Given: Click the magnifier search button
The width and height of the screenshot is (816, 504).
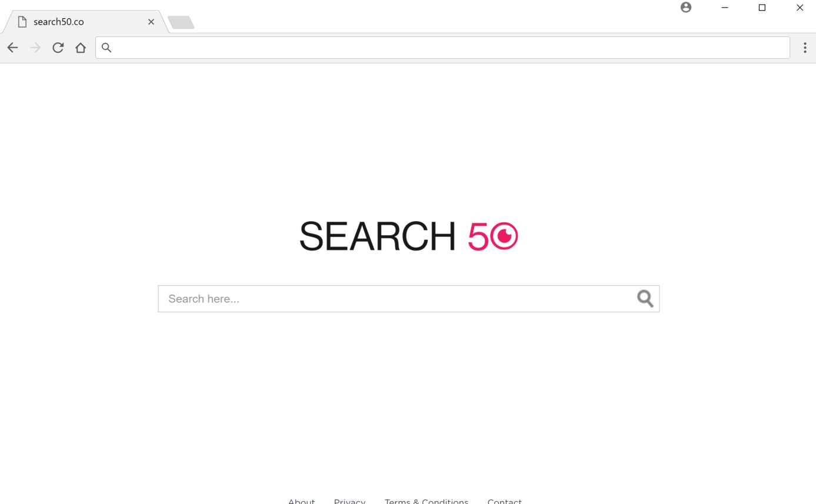Looking at the screenshot, I should 645,299.
